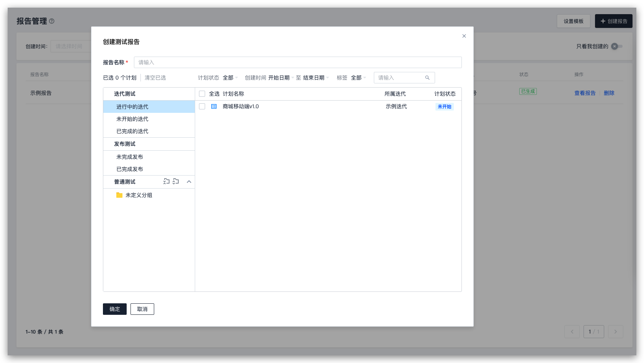Viewport: 644px width, 363px height.
Task: Select 未开始的迭代 in the left tree
Action: (149, 119)
